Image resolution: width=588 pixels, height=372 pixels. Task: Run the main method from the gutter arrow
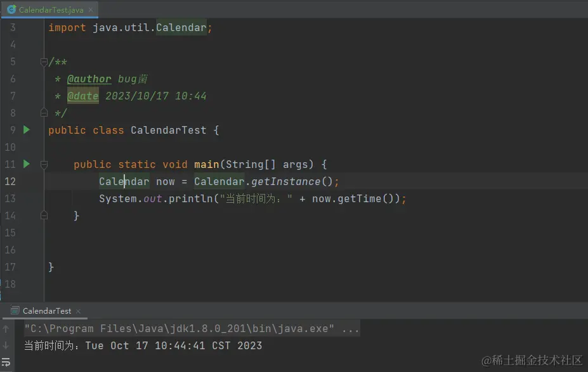pyautogui.click(x=26, y=164)
